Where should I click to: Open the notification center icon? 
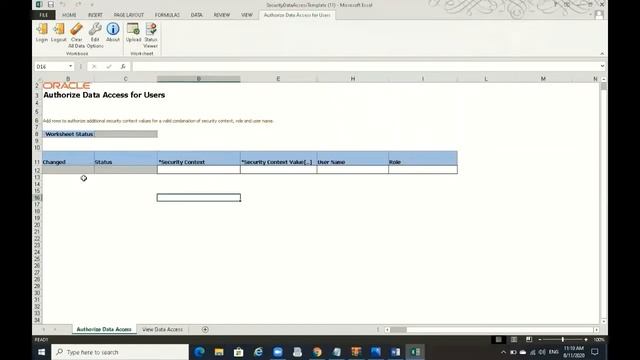point(595,352)
